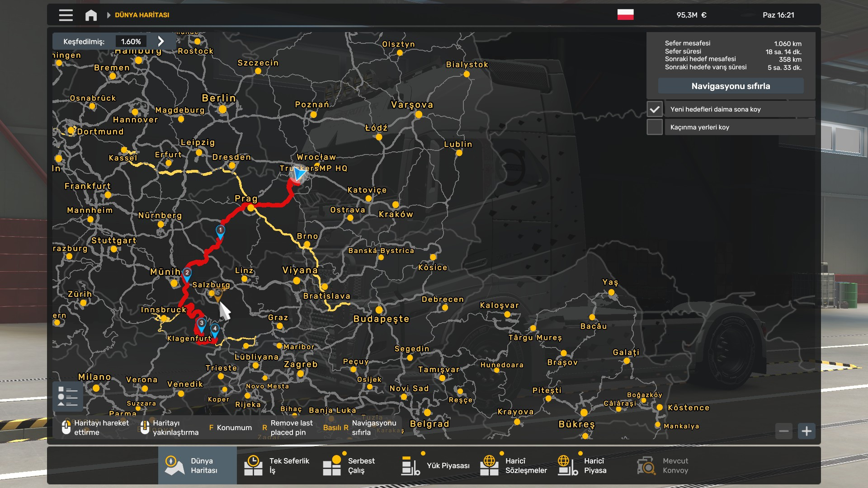Click Remove last placed pin hint
The width and height of the screenshot is (868, 488).
(288, 427)
